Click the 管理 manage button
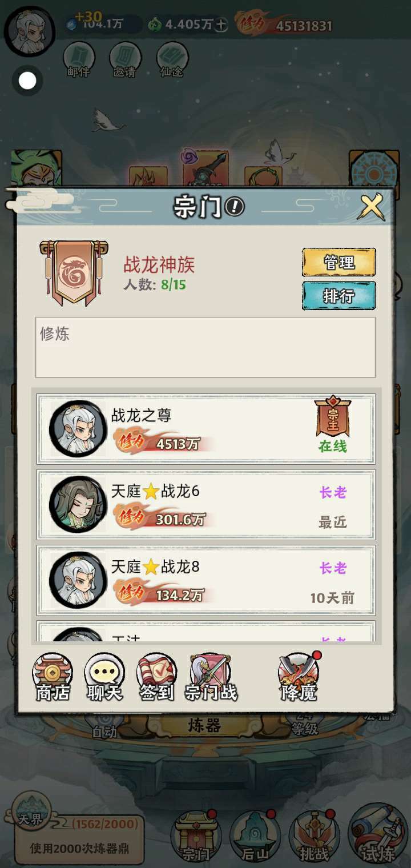Viewport: 411px width, 868px height. (339, 262)
